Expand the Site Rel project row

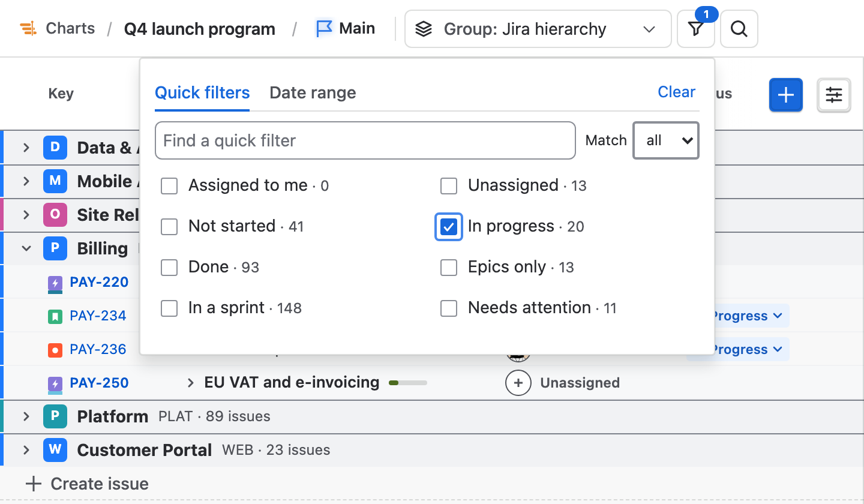coord(26,215)
